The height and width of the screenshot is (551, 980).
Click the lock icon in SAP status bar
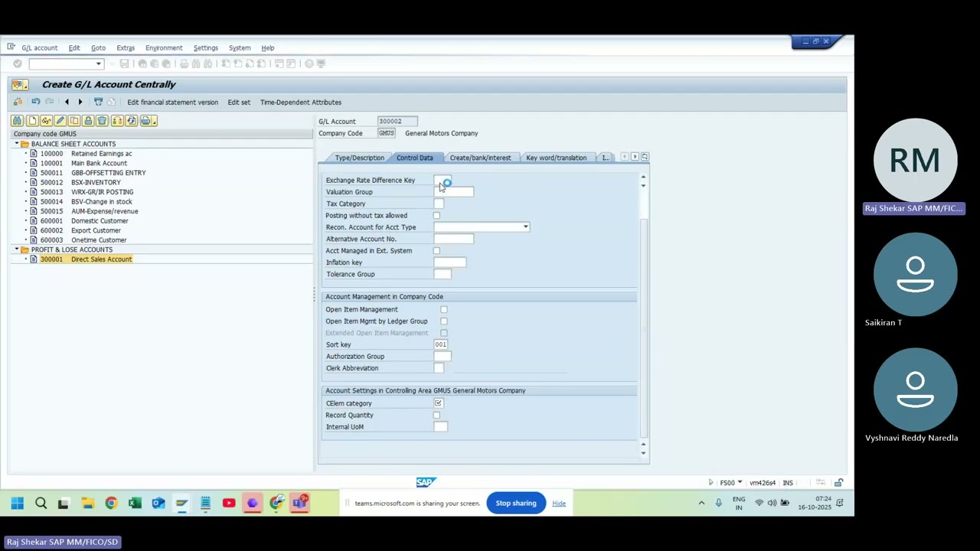[x=838, y=483]
